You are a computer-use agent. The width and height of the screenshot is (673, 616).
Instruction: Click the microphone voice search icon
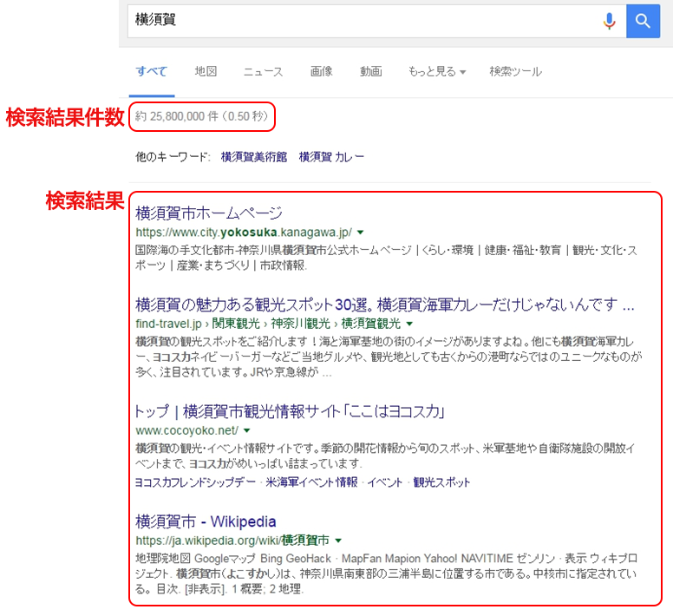coord(609,21)
